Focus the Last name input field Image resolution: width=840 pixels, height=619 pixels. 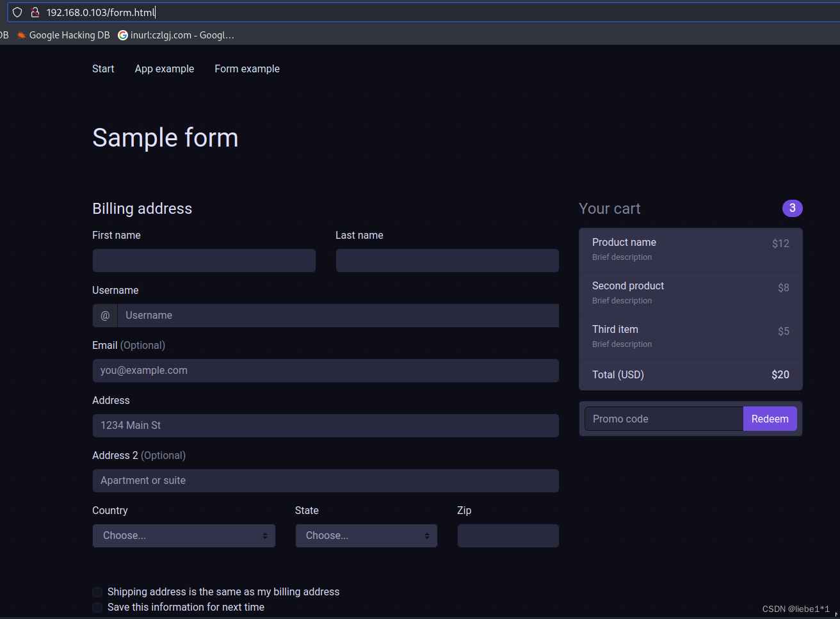click(x=447, y=261)
